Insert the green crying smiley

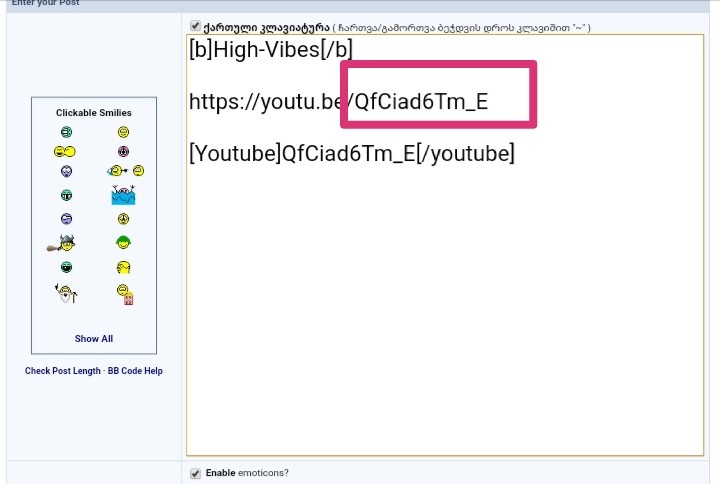click(67, 195)
